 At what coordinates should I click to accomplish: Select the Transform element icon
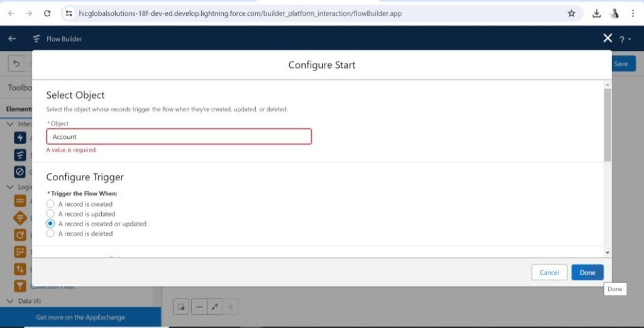(x=19, y=251)
